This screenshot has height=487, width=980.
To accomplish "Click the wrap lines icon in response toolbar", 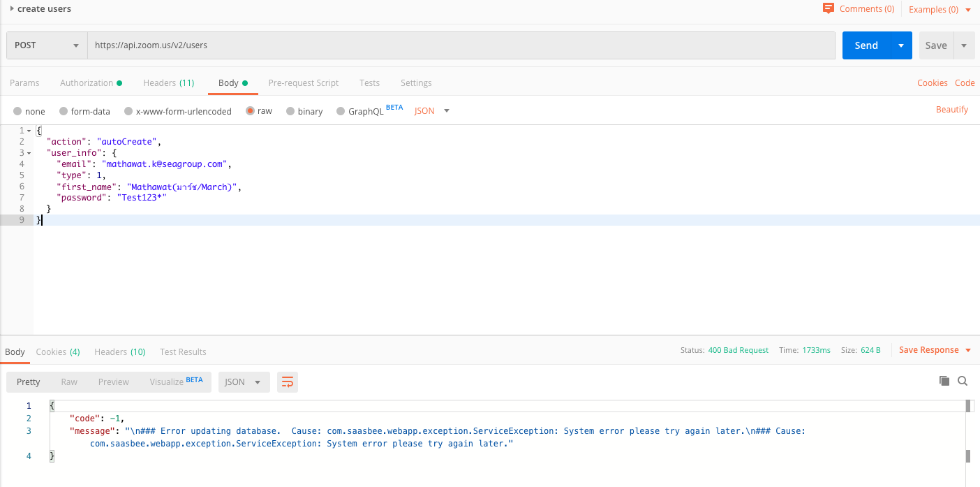I will 287,381.
